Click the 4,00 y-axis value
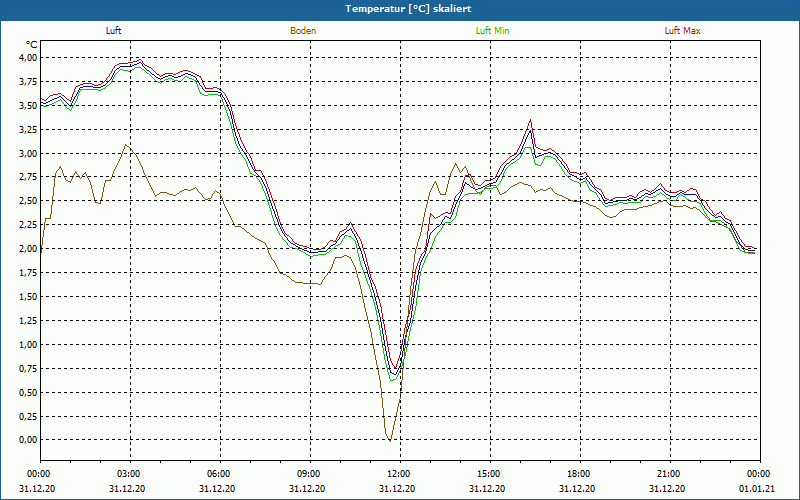Viewport: 800px width, 500px height. (x=29, y=58)
